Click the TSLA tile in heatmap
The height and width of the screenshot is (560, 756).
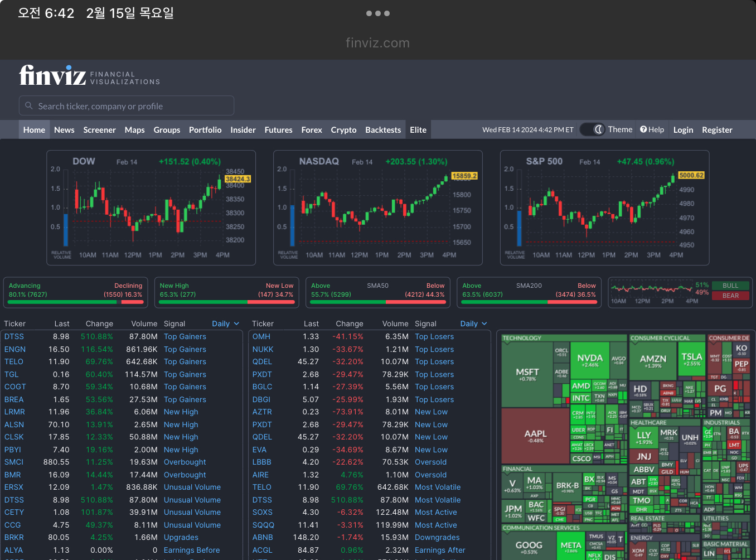[691, 359]
